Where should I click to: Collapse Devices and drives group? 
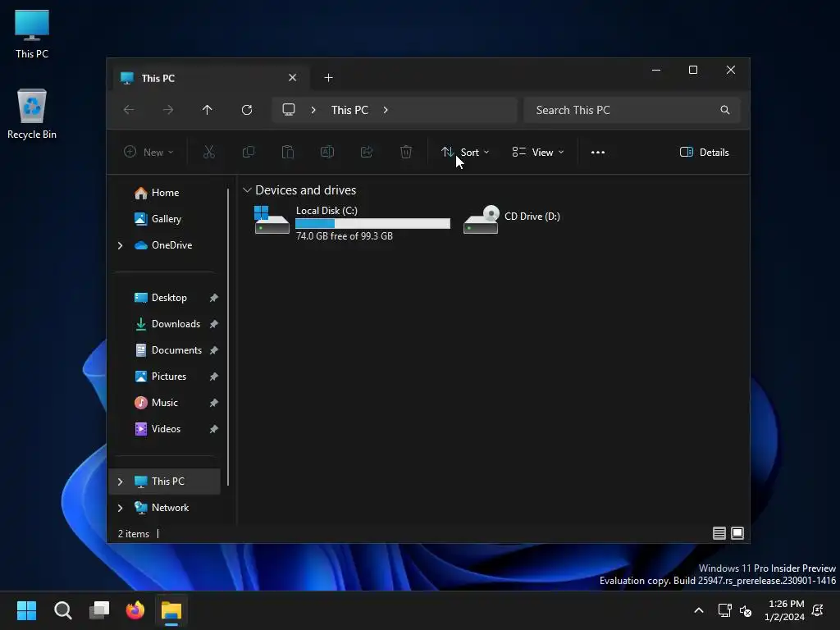pos(247,190)
